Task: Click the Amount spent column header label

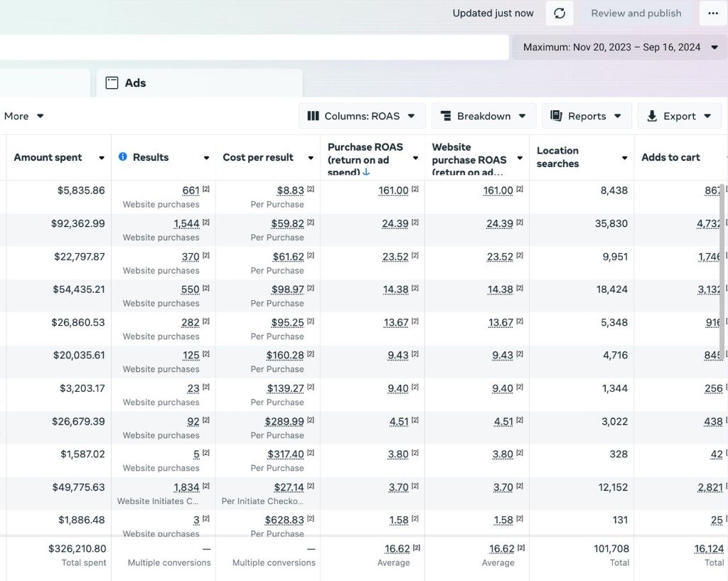Action: point(48,157)
